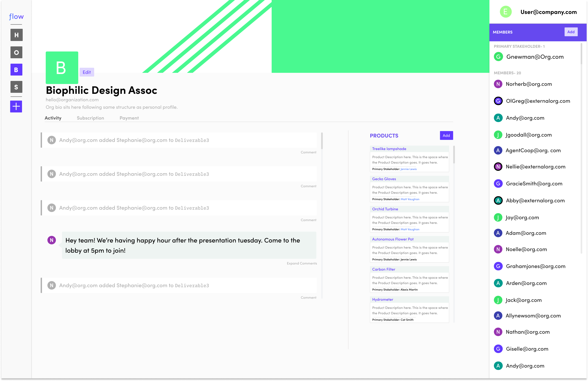Expand Comments under happy hour message
The image size is (588, 381).
(x=302, y=263)
